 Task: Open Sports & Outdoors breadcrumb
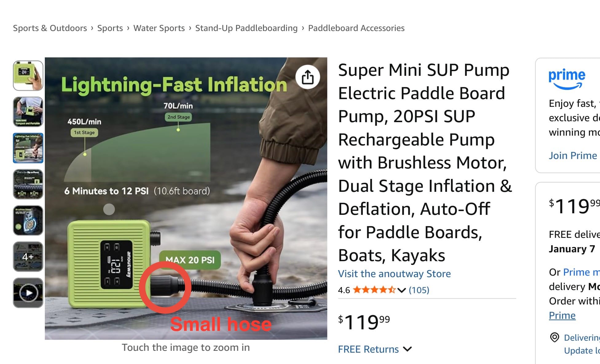tap(50, 28)
